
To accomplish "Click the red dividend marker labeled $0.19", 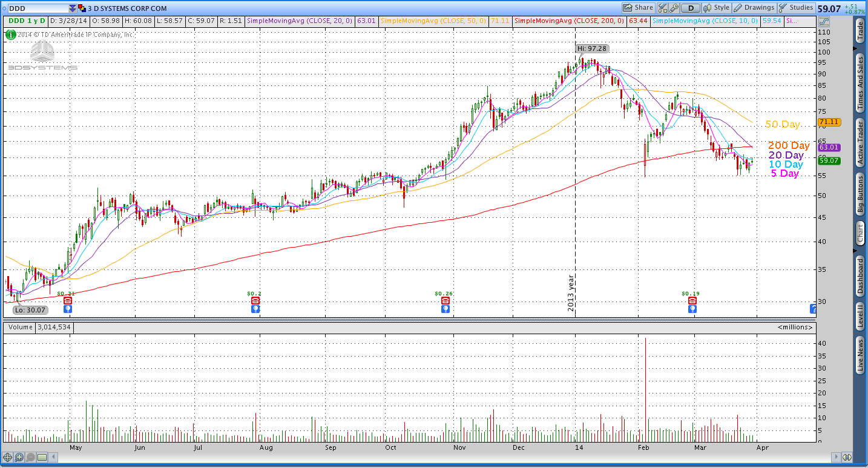I will click(x=692, y=299).
